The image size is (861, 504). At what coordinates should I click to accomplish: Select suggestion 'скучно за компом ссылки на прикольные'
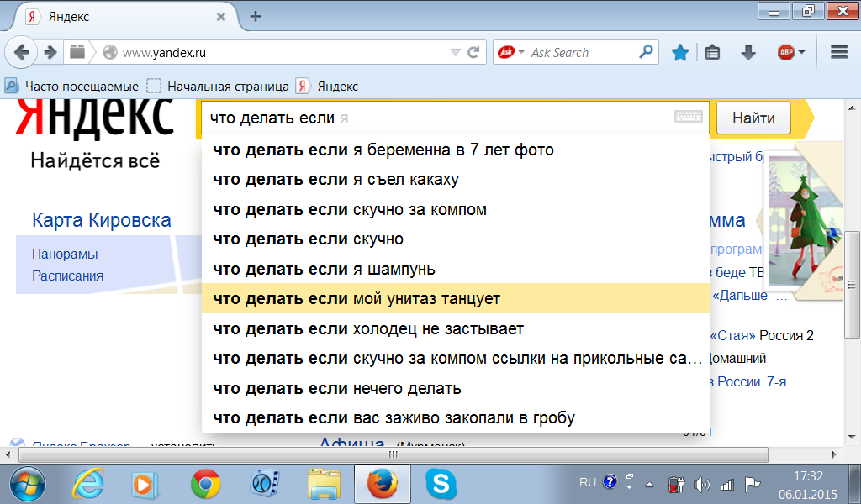456,359
